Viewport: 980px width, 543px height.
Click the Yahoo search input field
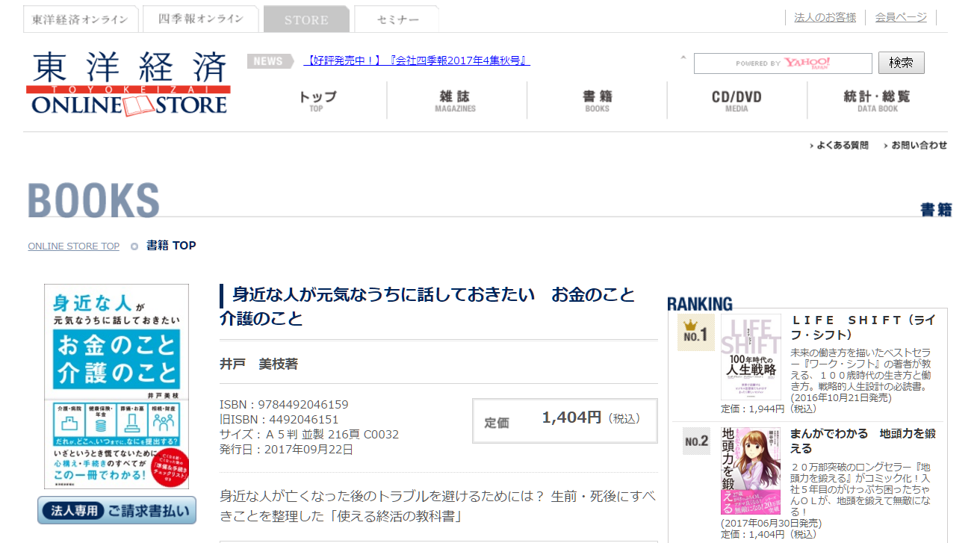click(x=783, y=63)
